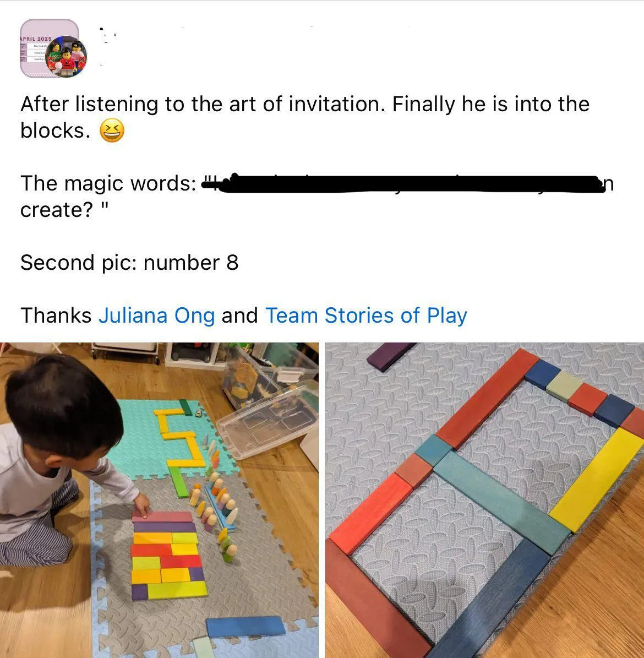Click the "After listening to the art of invitation" sentence
The image size is (644, 658).
coord(202,104)
